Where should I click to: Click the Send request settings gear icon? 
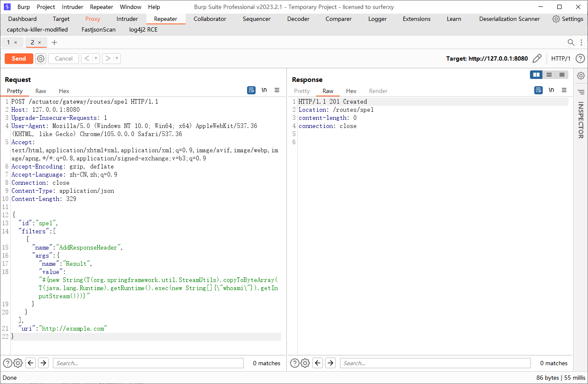(x=41, y=58)
